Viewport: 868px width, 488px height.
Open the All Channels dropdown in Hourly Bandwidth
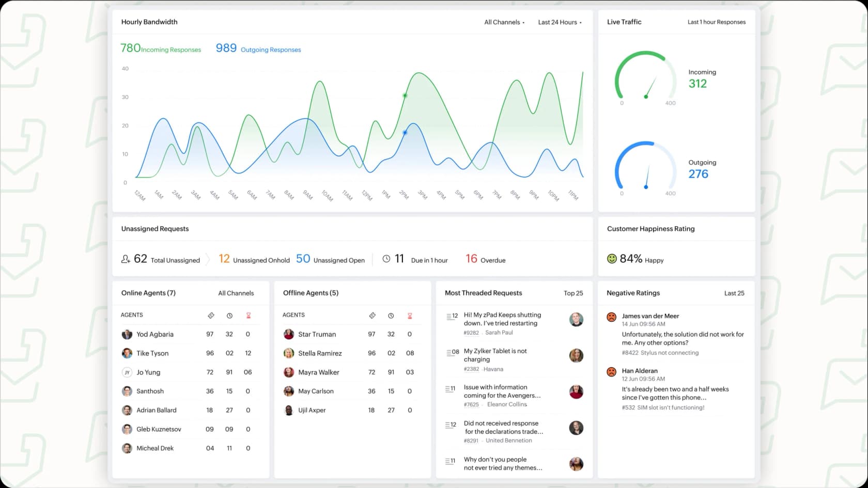click(x=504, y=22)
